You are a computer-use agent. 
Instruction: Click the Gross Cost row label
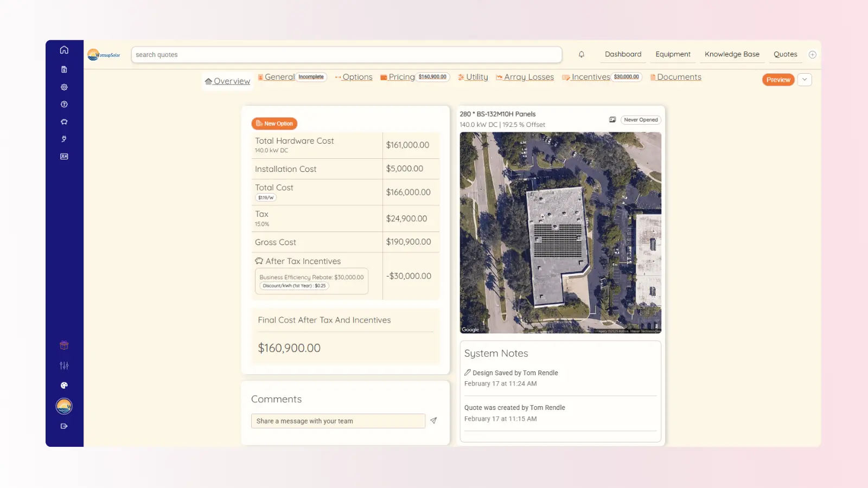[276, 242]
